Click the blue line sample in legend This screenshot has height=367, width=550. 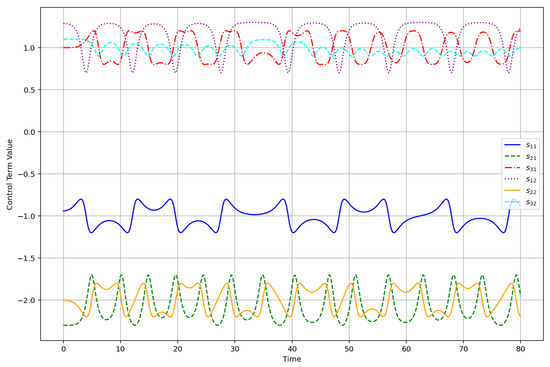pyautogui.click(x=512, y=145)
